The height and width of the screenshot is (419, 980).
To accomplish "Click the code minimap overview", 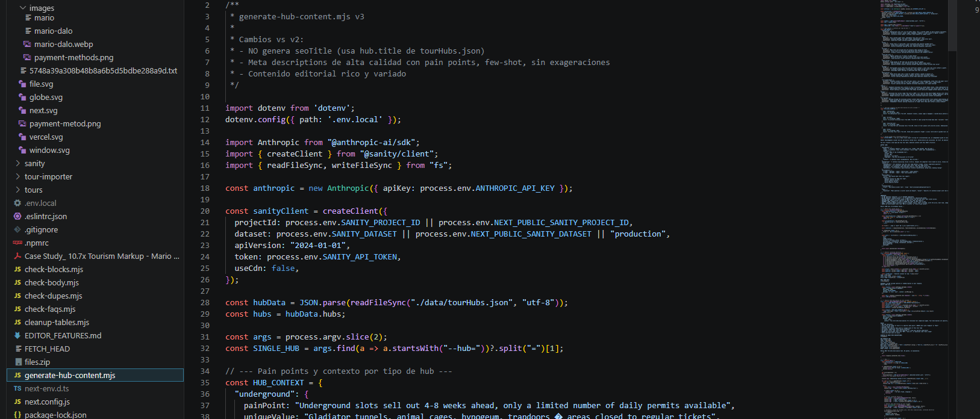I will [x=913, y=181].
